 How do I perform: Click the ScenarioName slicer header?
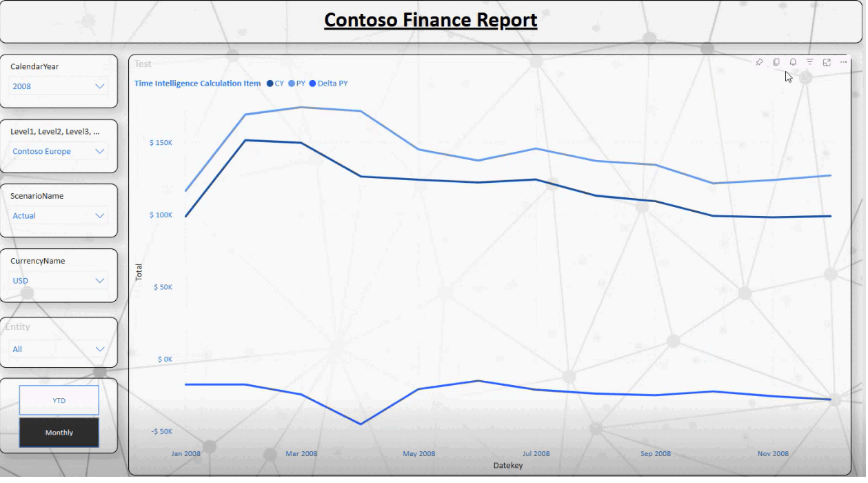click(37, 196)
